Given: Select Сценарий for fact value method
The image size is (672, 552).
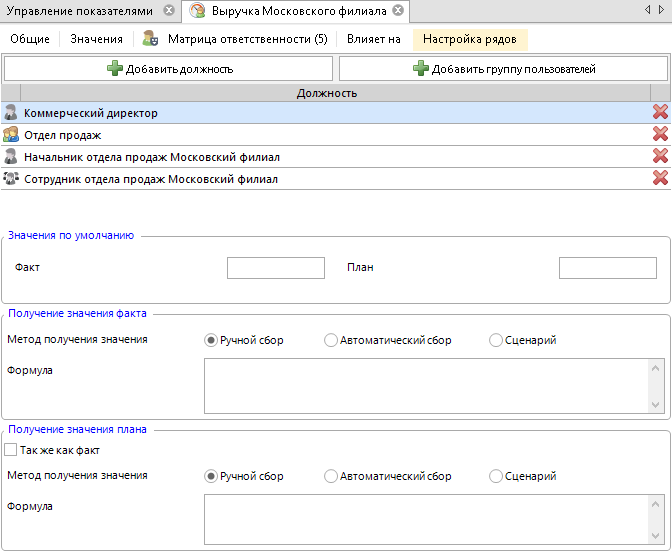Looking at the screenshot, I should [x=496, y=340].
